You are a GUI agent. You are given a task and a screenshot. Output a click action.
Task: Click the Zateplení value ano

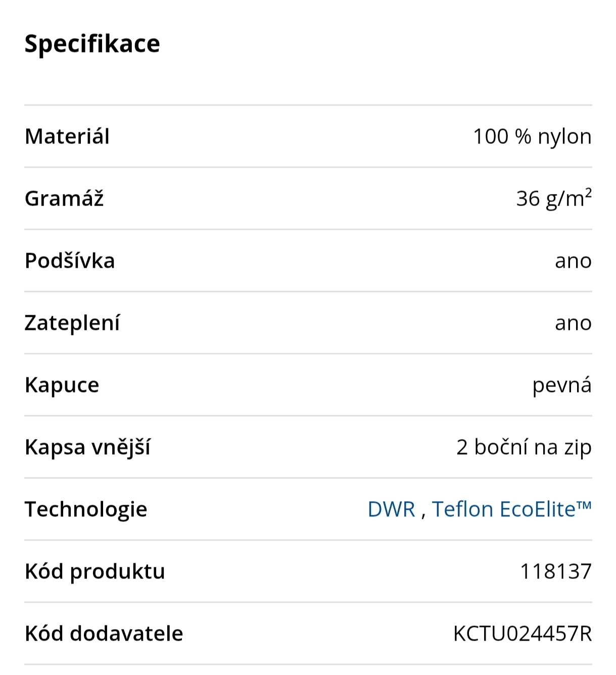tap(573, 323)
